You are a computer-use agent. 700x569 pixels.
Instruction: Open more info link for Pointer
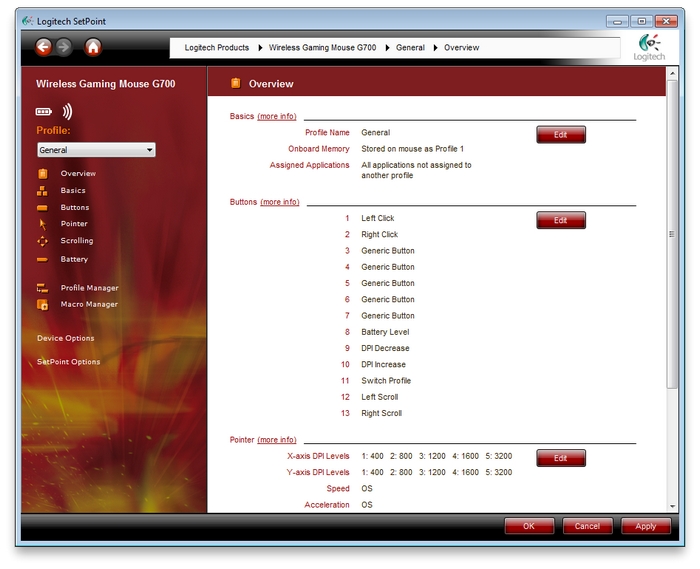[277, 440]
